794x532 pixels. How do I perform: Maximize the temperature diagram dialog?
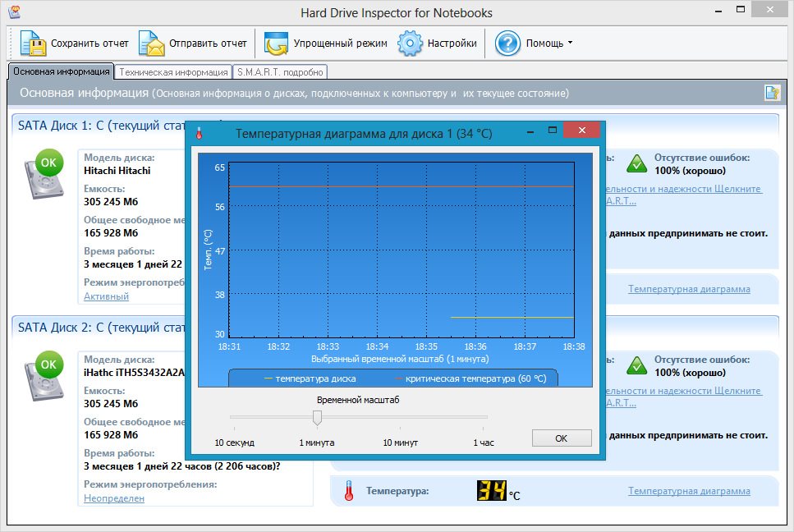tap(553, 130)
